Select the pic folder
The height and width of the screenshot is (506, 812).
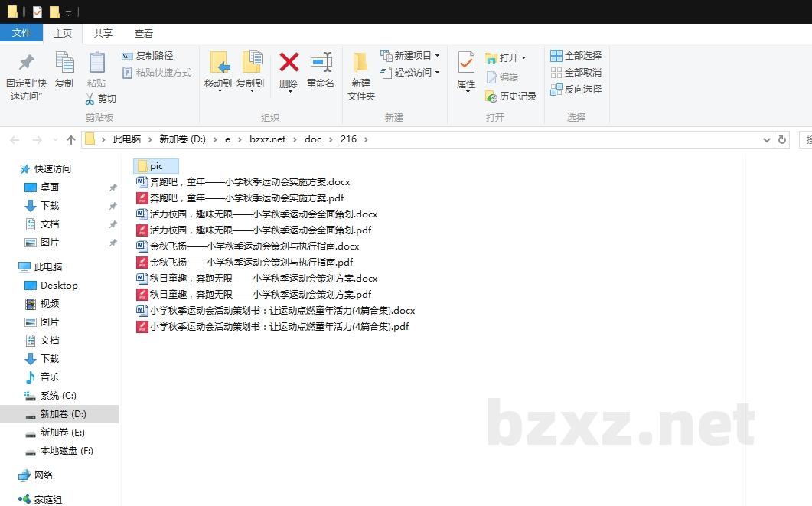[x=155, y=166]
